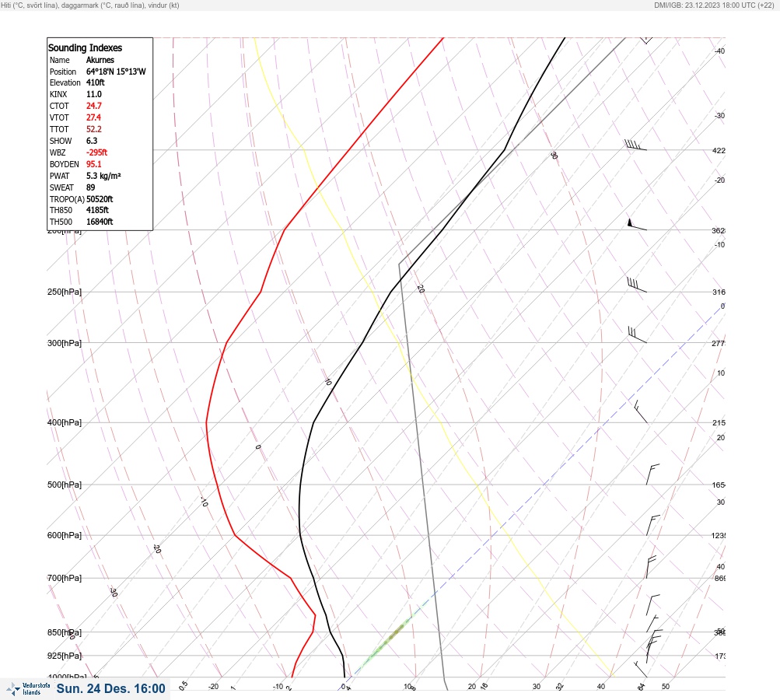Viewport: 780px width, 700px height.
Task: Click TH500 value '16840ft'
Action: click(100, 222)
